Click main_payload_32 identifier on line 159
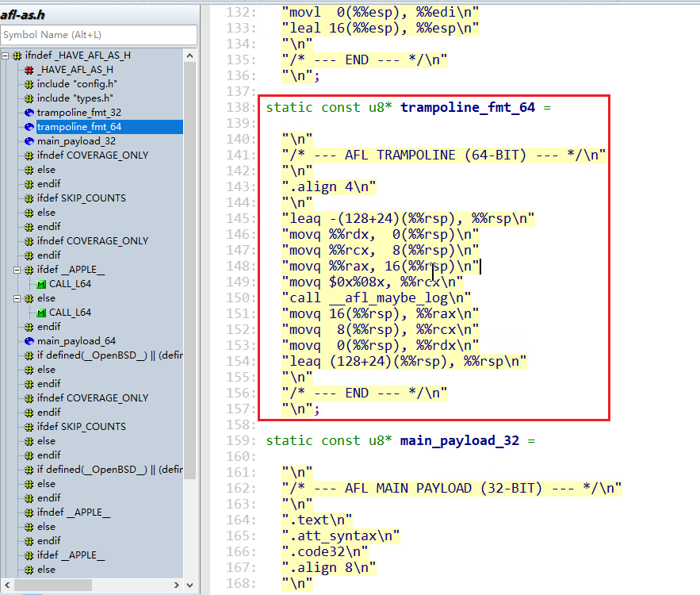The image size is (700, 595). coord(459,441)
